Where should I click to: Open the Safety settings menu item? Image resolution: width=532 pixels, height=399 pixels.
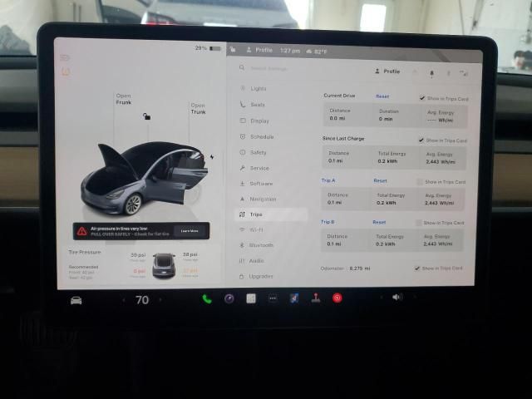pos(259,152)
